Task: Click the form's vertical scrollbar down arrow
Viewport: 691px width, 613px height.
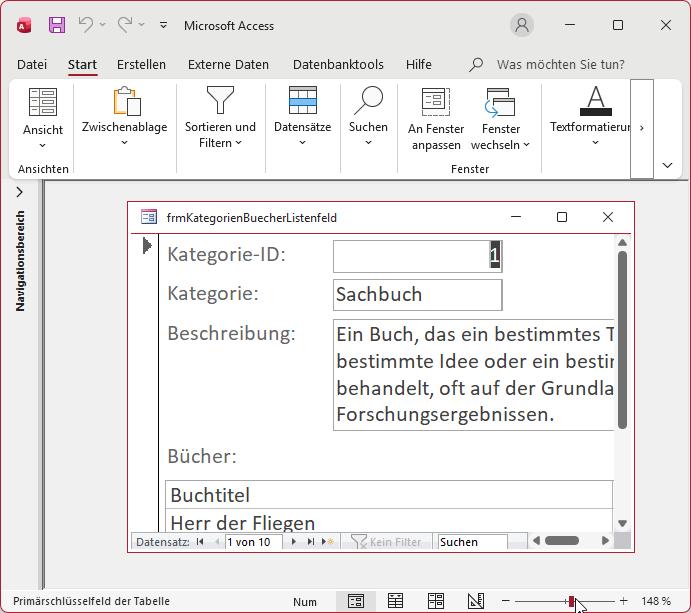Action: pos(622,524)
